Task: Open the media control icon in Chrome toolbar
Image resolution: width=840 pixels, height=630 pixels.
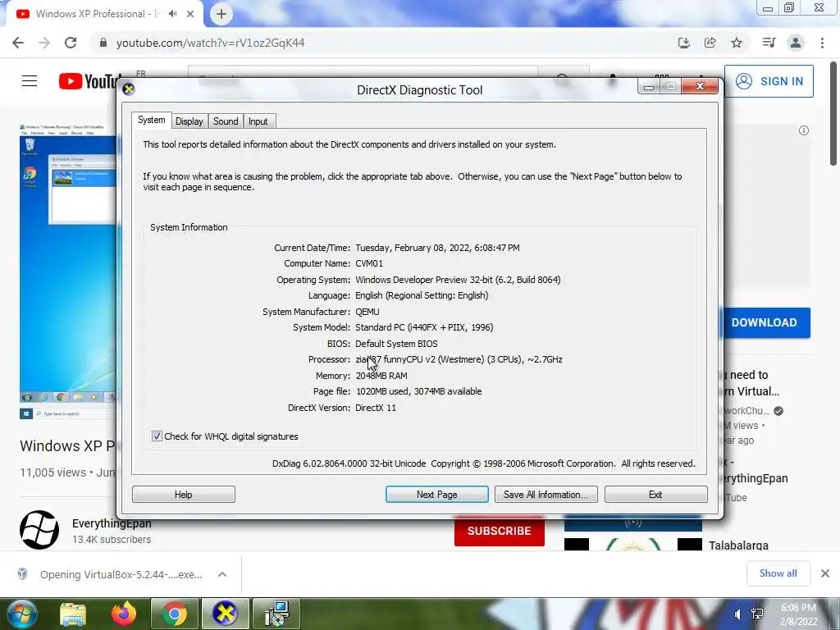Action: tap(769, 43)
